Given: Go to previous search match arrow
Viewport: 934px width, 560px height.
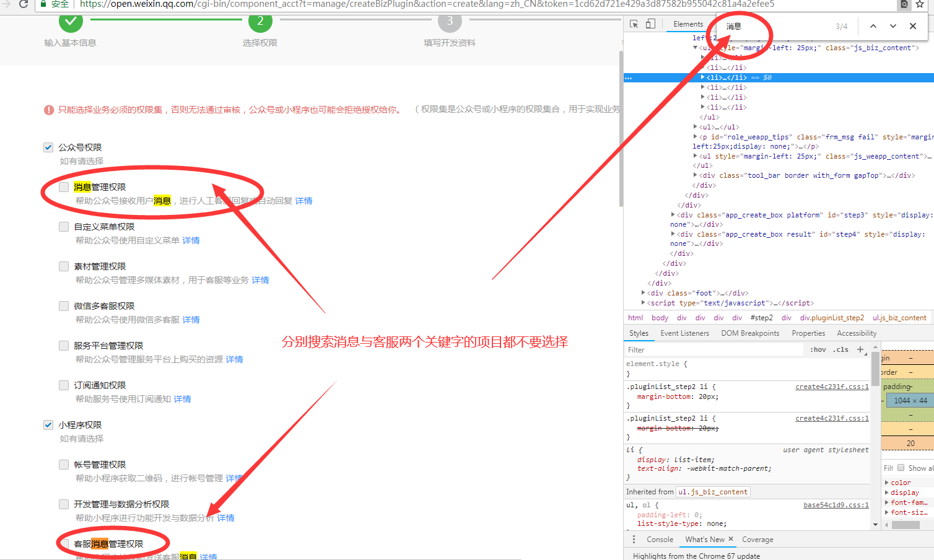Looking at the screenshot, I should (873, 26).
